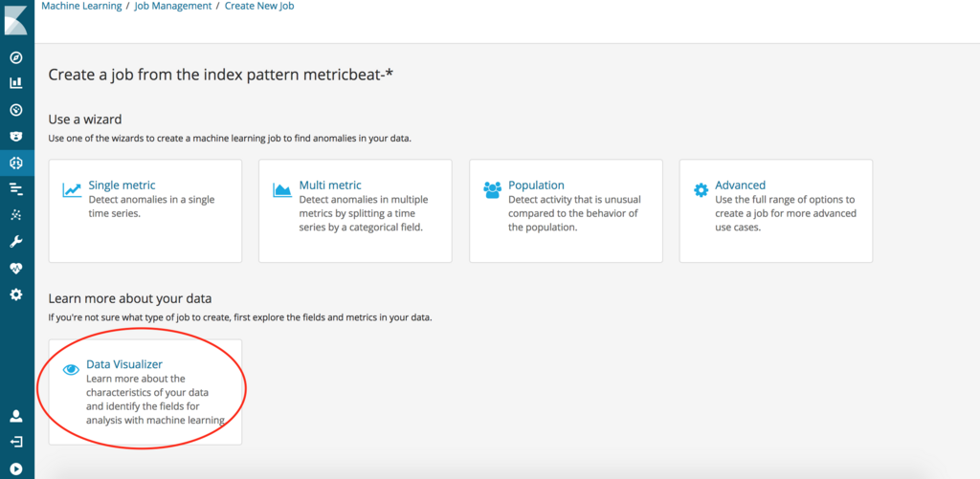This screenshot has height=479, width=980.
Task: Open Dev Tools wrench icon
Action: click(x=17, y=242)
